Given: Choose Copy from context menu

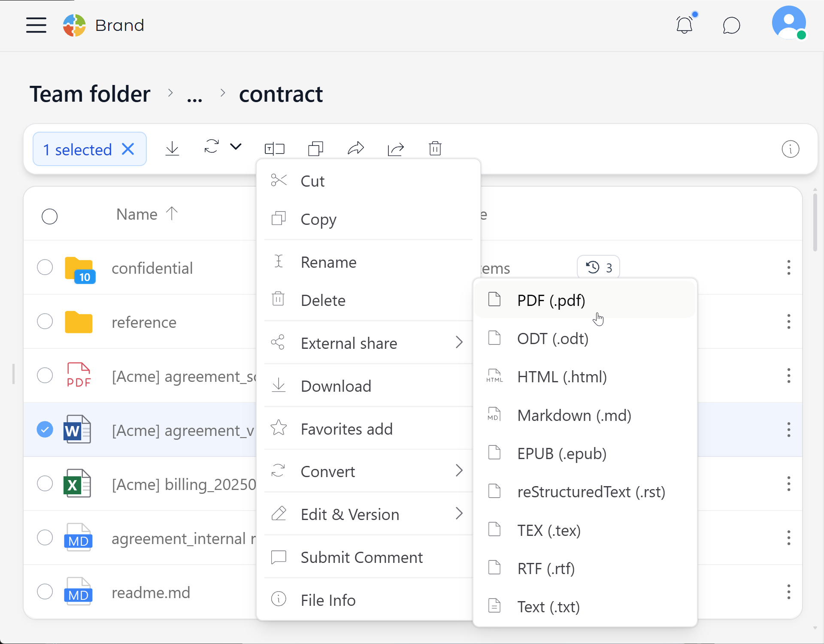Looking at the screenshot, I should pos(368,219).
